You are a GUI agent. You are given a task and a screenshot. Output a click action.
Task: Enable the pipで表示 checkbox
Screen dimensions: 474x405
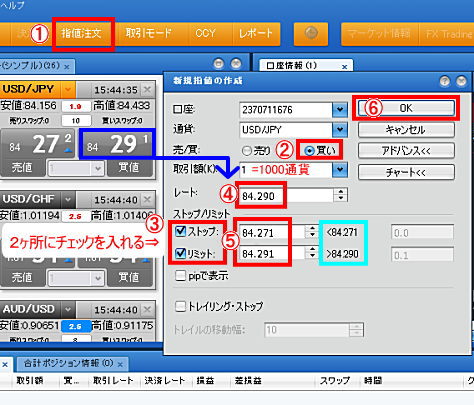click(x=180, y=276)
